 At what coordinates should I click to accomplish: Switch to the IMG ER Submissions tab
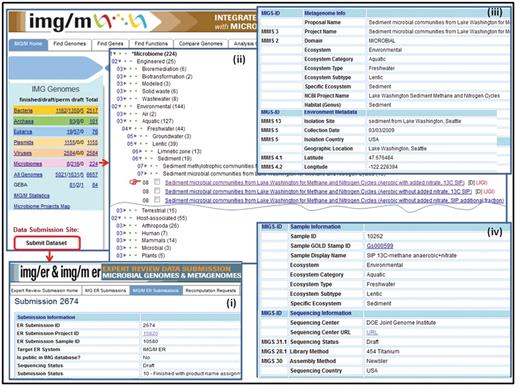[x=105, y=290]
